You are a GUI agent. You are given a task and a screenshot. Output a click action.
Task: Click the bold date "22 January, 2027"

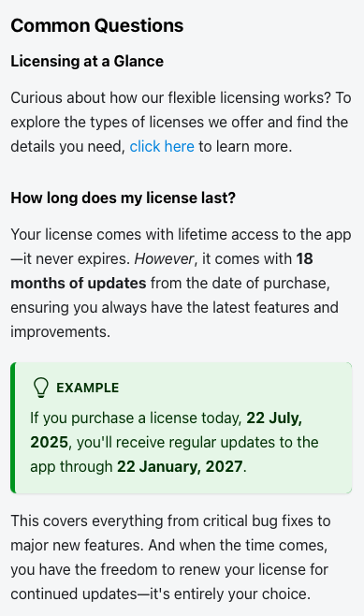(x=180, y=467)
